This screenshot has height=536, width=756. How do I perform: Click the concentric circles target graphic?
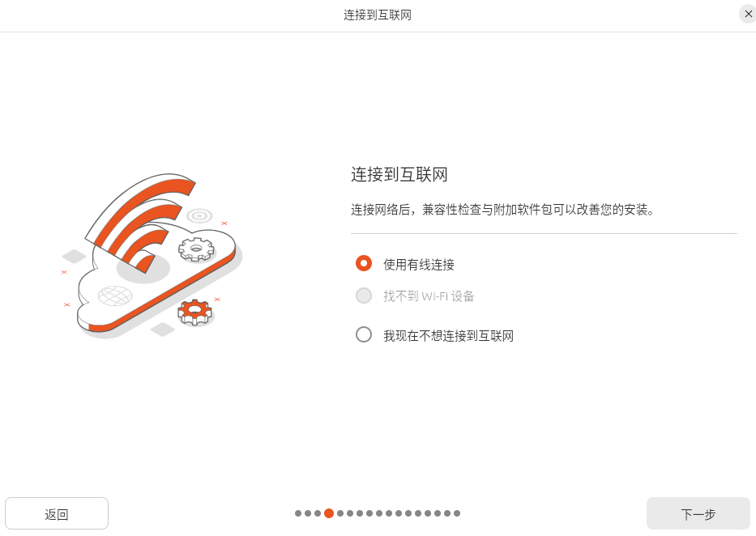(x=199, y=215)
